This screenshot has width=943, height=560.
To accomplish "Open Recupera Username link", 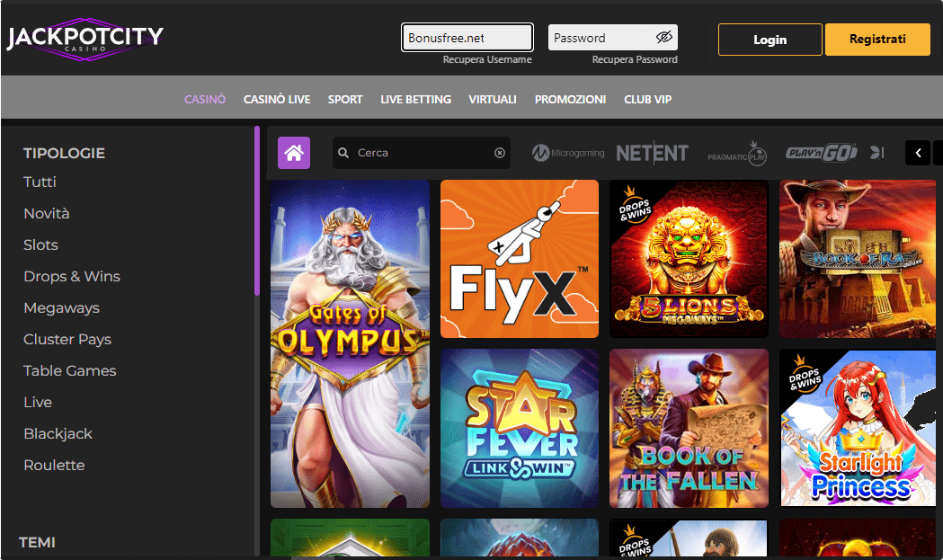I will coord(487,59).
